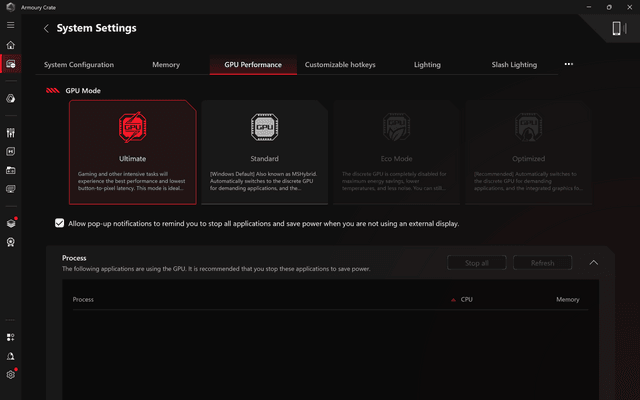Open the Featured apps icon in sidebar
This screenshot has height=400, width=640.
coord(11,337)
